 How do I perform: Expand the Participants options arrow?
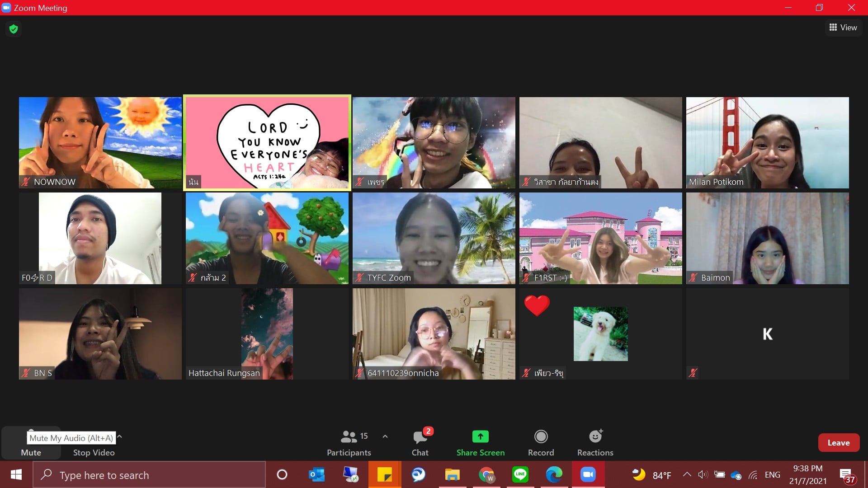point(385,436)
